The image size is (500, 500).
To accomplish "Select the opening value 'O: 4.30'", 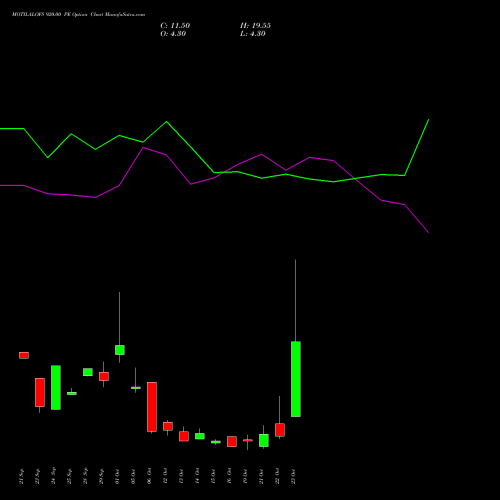I will 173,34.
